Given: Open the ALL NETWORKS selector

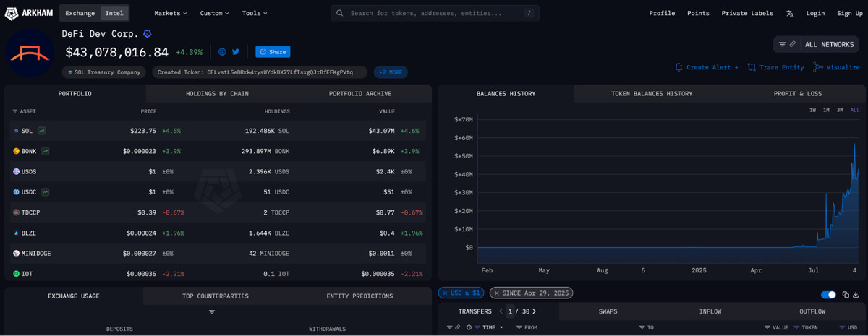Looking at the screenshot, I should (817, 44).
